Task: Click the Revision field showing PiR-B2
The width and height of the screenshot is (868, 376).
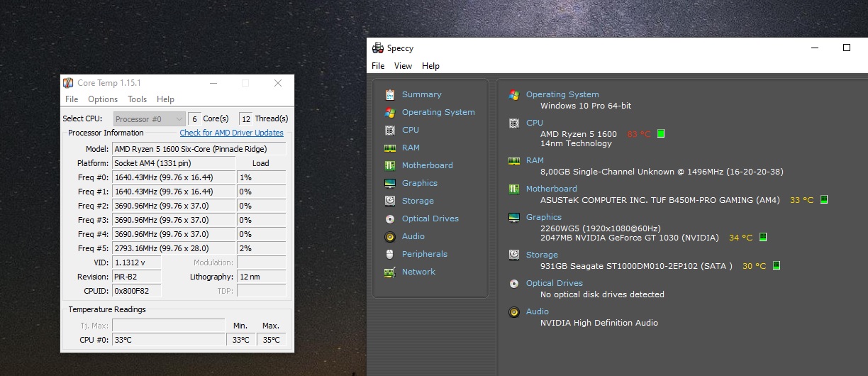Action: point(136,277)
